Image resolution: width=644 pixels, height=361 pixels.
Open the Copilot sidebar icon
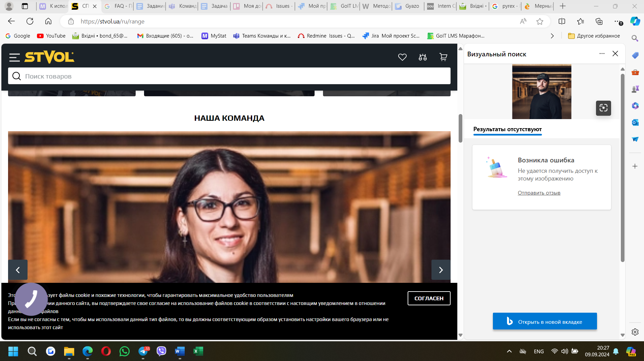[x=635, y=21]
